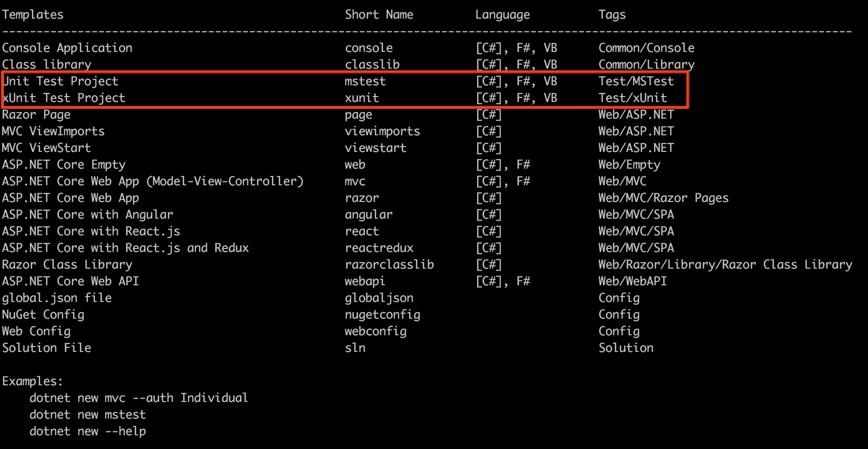Click the 'viewimports' short name
Viewport: 868px width, 449px height.
click(x=382, y=131)
